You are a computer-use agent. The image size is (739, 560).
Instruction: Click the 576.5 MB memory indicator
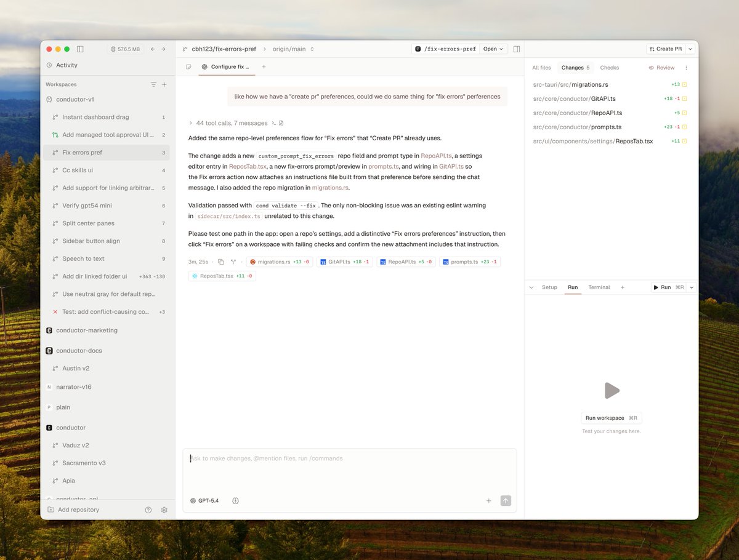[125, 49]
